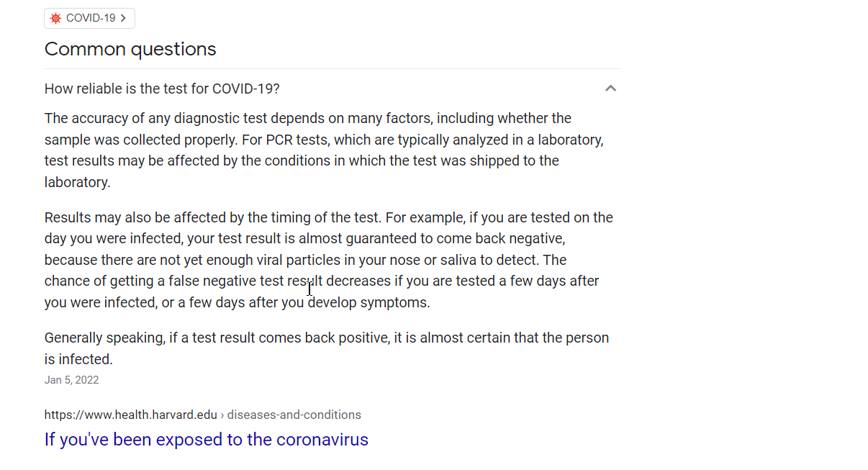Open the COVID-19 topic chip
The width and height of the screenshot is (868, 470).
89,19
